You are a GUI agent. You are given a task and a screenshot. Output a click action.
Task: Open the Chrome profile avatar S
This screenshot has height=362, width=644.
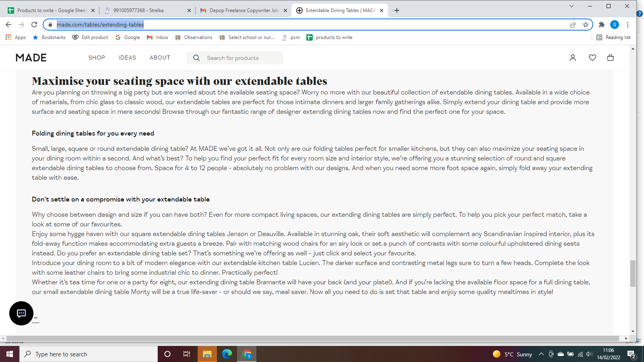coord(615,25)
